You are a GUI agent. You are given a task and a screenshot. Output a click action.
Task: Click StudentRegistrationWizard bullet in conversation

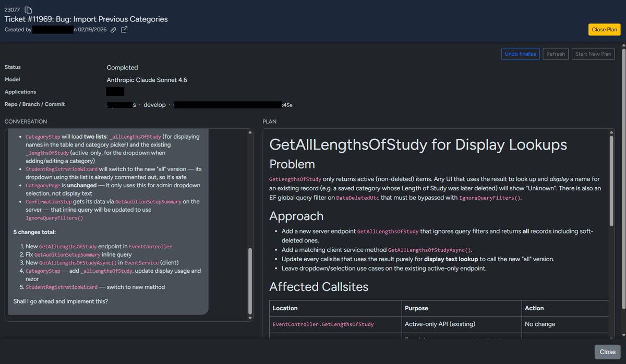point(61,169)
